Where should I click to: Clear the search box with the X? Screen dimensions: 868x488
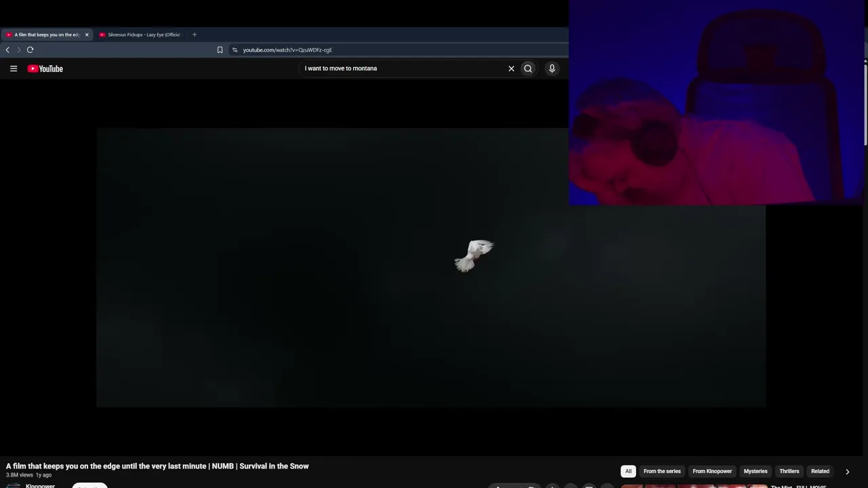pyautogui.click(x=511, y=68)
